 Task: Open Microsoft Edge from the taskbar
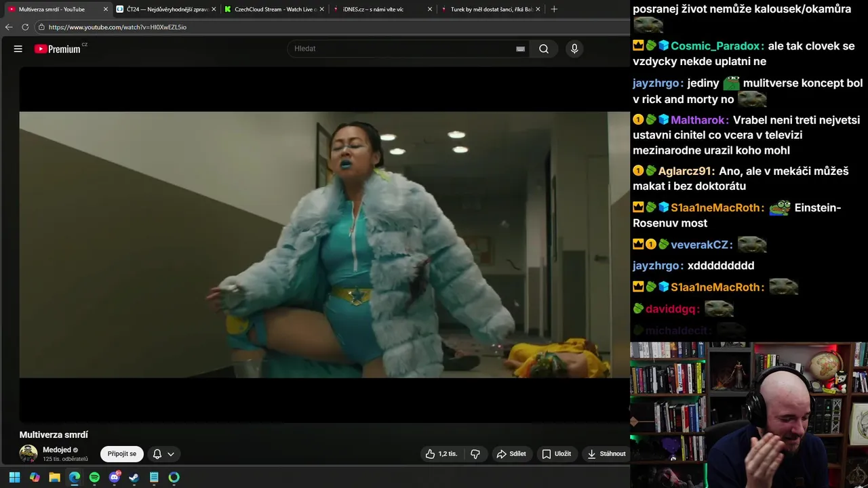75,477
